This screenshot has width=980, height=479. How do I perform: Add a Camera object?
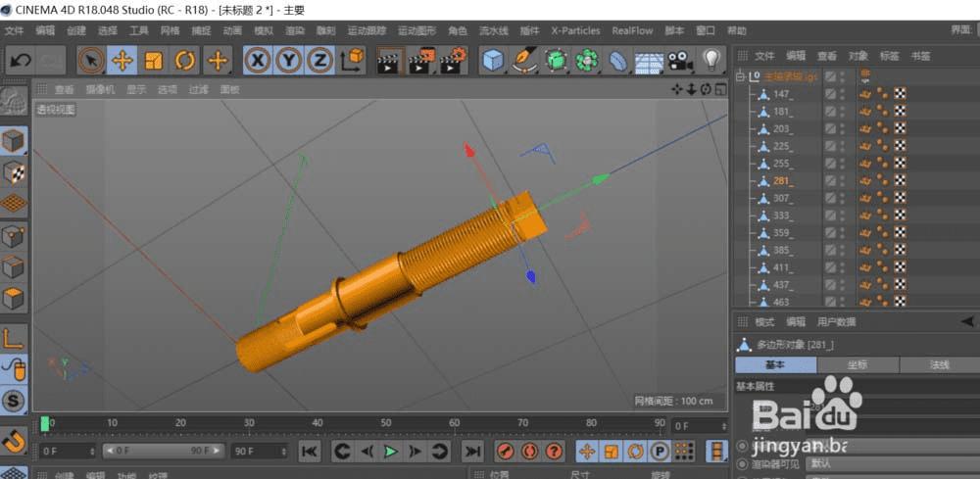(680, 61)
